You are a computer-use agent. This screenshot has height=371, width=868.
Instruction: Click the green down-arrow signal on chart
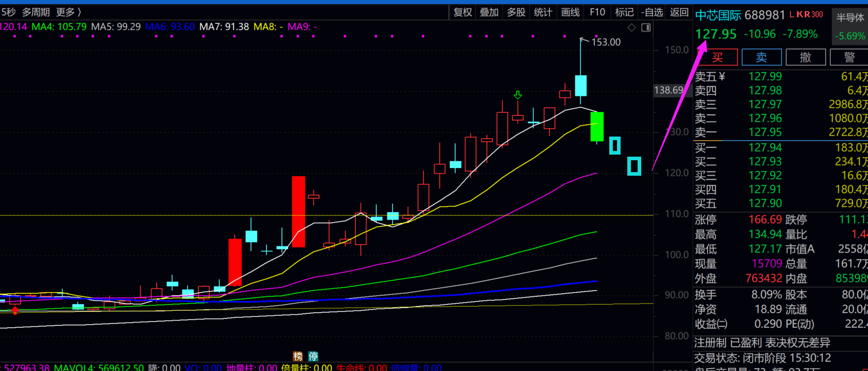(x=518, y=95)
